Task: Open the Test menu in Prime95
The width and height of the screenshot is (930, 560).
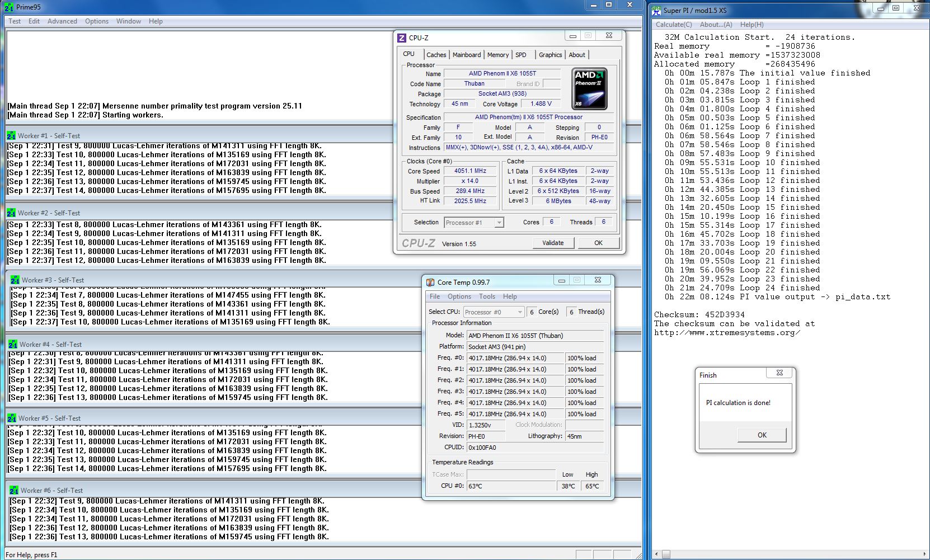Action: tap(15, 21)
